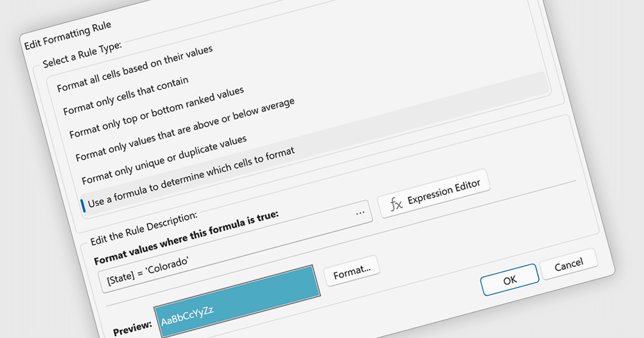Click the fx icon on Expression Editor
This screenshot has width=644, height=338.
(396, 204)
